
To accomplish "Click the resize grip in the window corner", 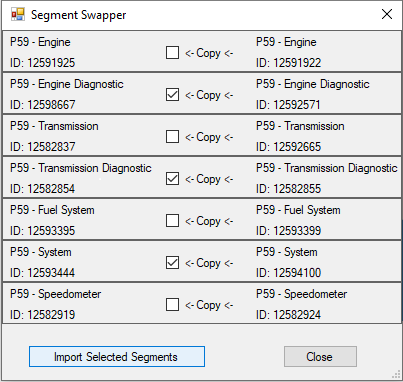I will (x=397, y=375).
